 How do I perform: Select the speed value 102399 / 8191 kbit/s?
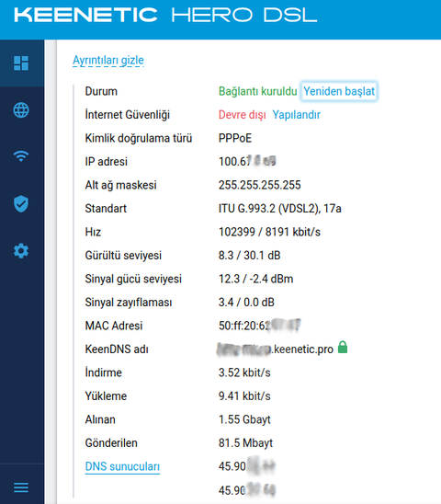pyautogui.click(x=269, y=232)
